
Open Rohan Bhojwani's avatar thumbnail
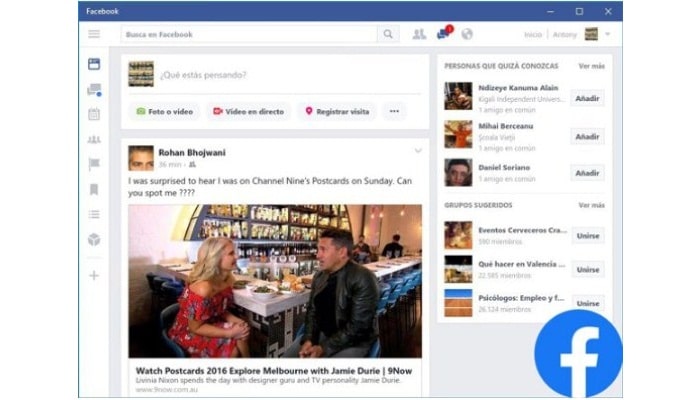141,158
